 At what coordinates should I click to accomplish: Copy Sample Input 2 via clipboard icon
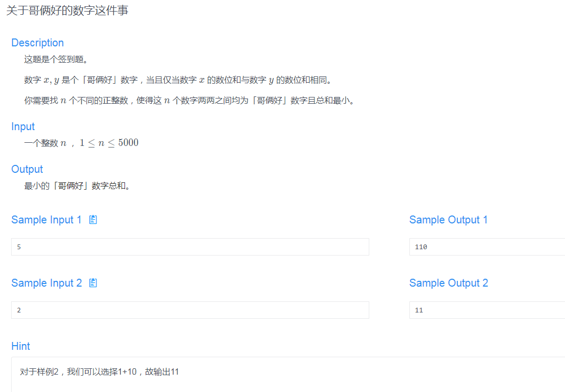(x=93, y=283)
